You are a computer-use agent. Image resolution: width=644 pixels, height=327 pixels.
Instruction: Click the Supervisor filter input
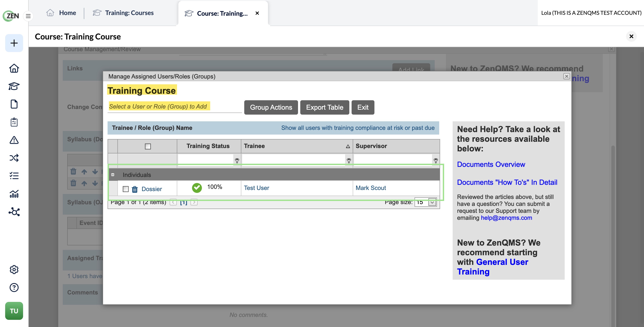[x=393, y=160]
